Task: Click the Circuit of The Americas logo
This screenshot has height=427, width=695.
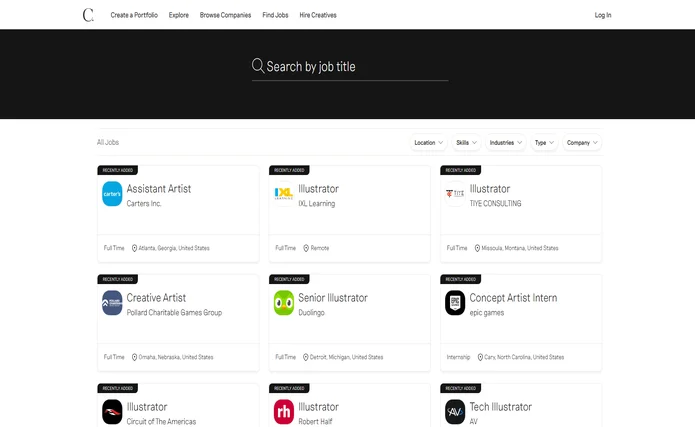Action: (x=112, y=412)
